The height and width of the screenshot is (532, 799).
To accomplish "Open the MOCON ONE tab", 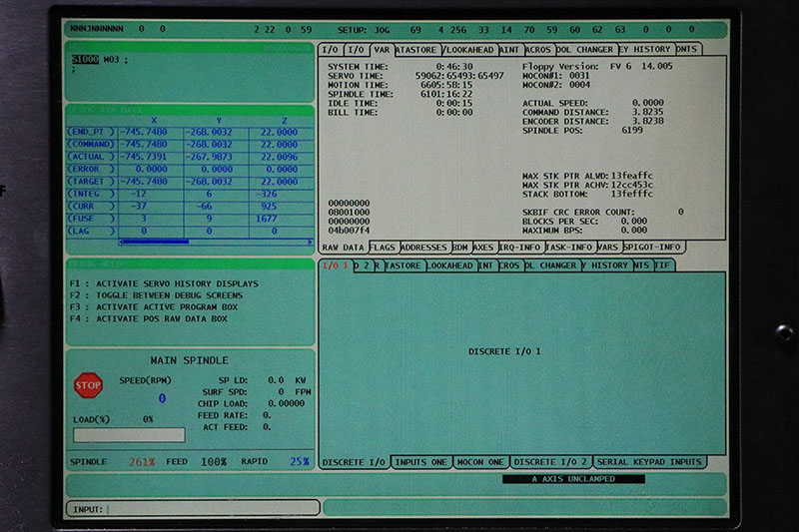I will [x=481, y=462].
